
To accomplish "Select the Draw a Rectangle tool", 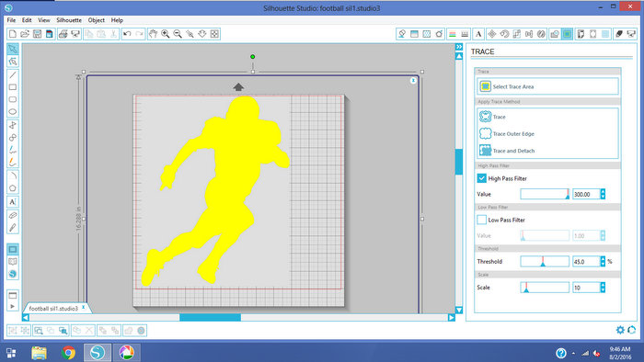I will click(13, 87).
